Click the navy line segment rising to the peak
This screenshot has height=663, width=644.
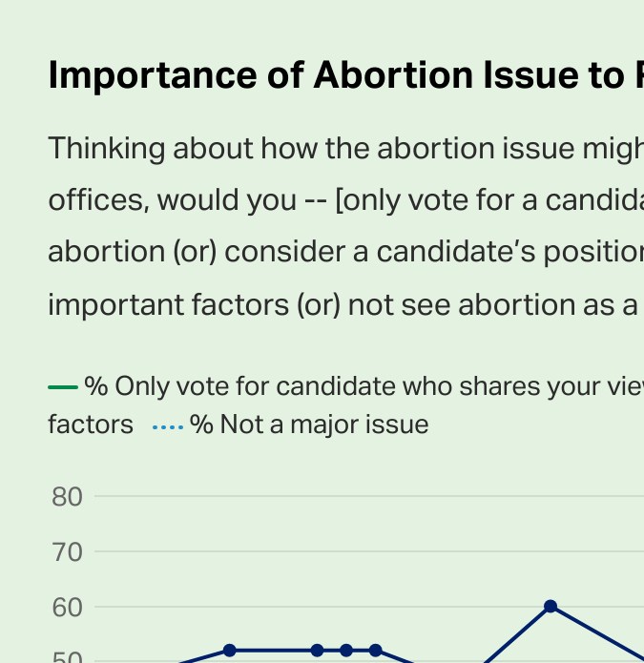tap(520, 632)
